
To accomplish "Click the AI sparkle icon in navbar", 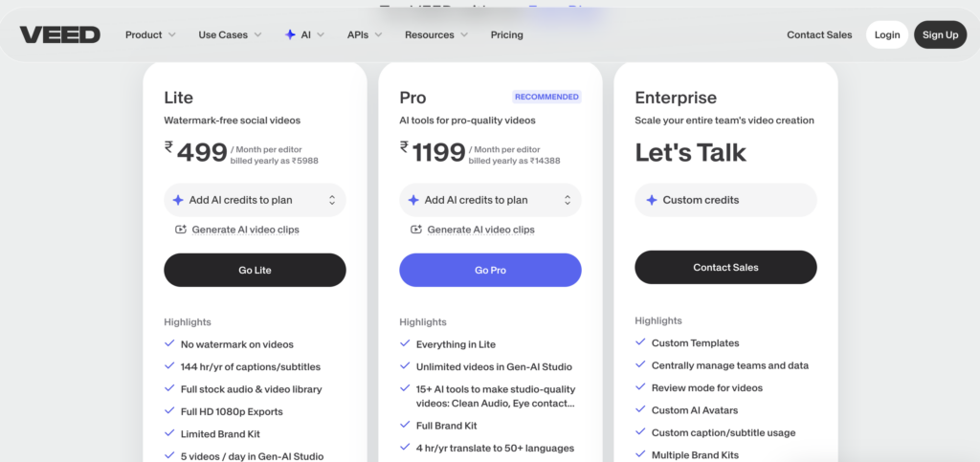I will click(x=290, y=35).
